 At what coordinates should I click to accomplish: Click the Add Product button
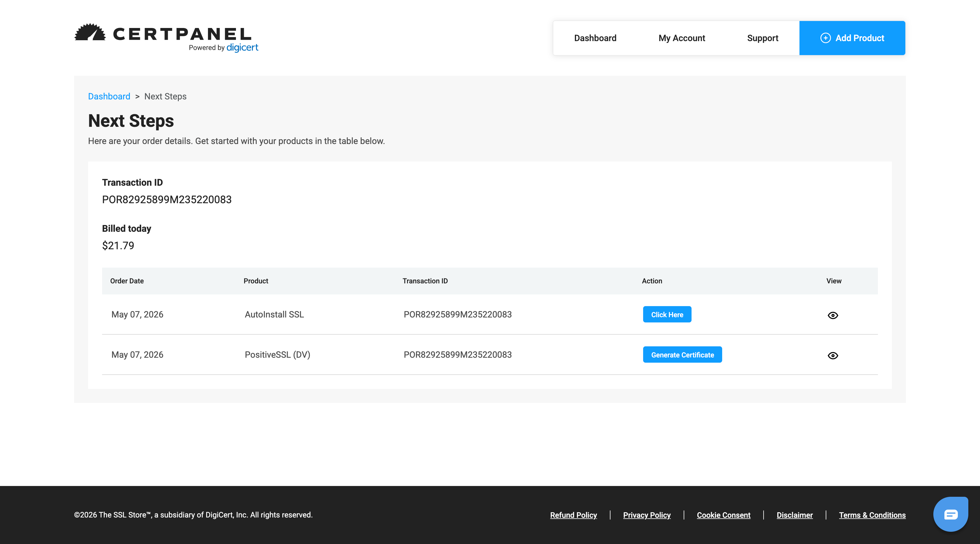(x=852, y=38)
